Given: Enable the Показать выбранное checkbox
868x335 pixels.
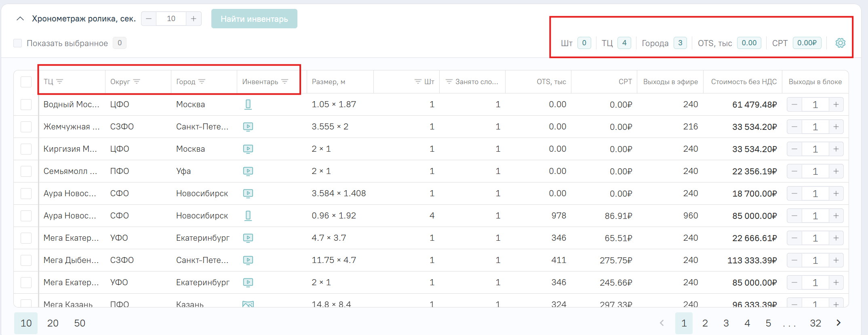Looking at the screenshot, I should pyautogui.click(x=18, y=43).
